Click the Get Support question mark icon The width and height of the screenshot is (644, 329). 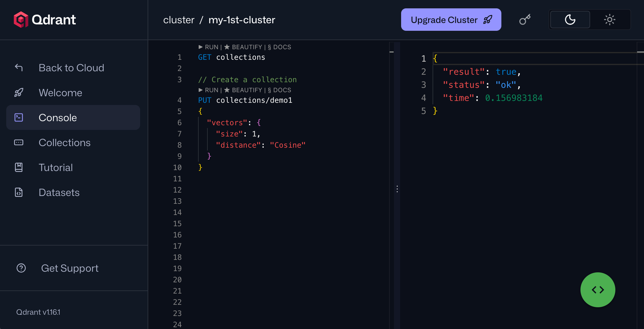pos(21,268)
